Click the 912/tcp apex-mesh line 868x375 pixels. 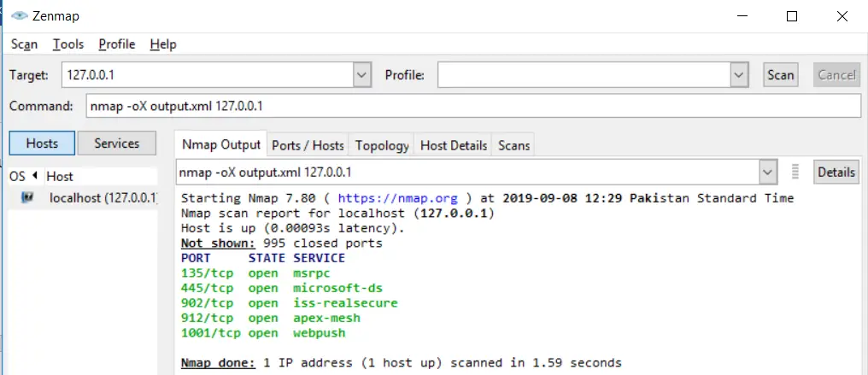pos(271,318)
